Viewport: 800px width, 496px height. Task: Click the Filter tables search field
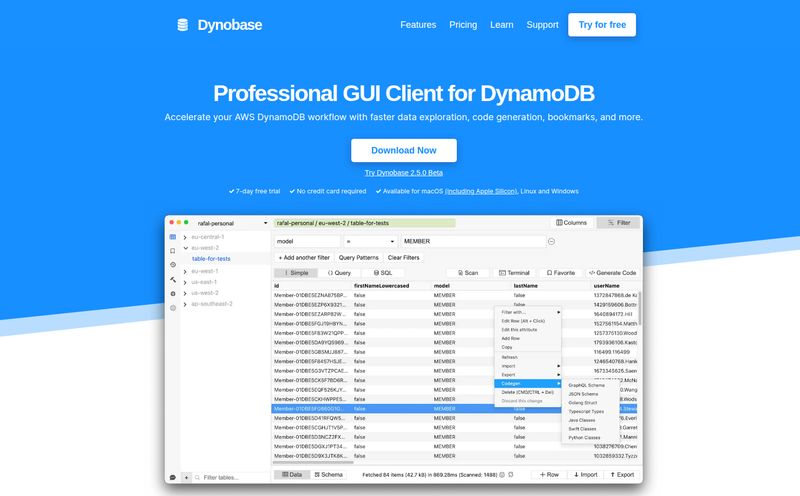(232, 478)
